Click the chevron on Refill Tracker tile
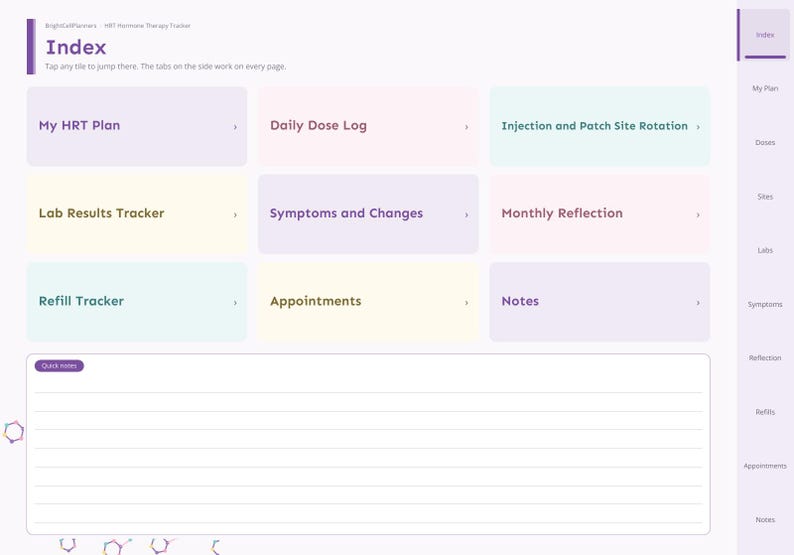 coord(235,303)
